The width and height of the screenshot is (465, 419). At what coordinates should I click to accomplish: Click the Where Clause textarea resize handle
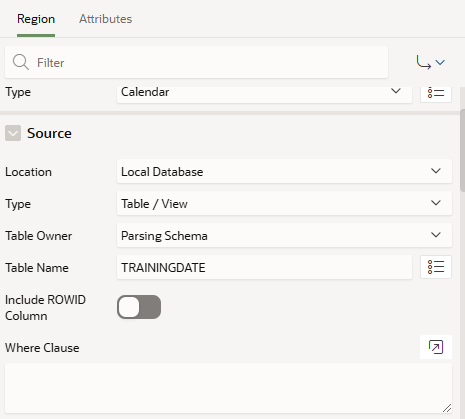pos(447,408)
